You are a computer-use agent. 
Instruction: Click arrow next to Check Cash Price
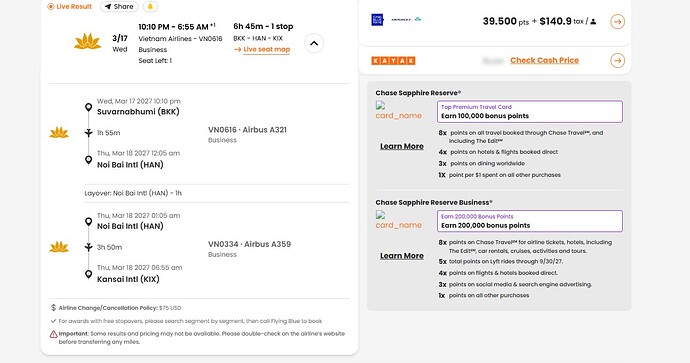[x=617, y=60]
